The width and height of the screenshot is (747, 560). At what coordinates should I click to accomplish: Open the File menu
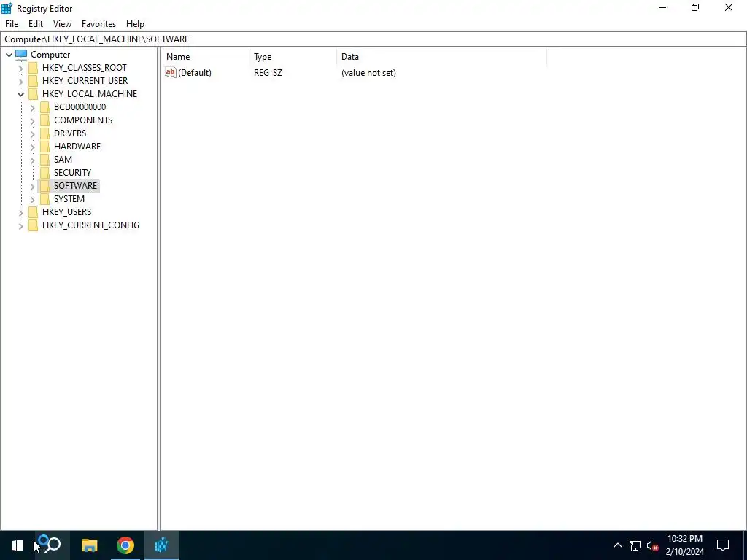click(12, 24)
